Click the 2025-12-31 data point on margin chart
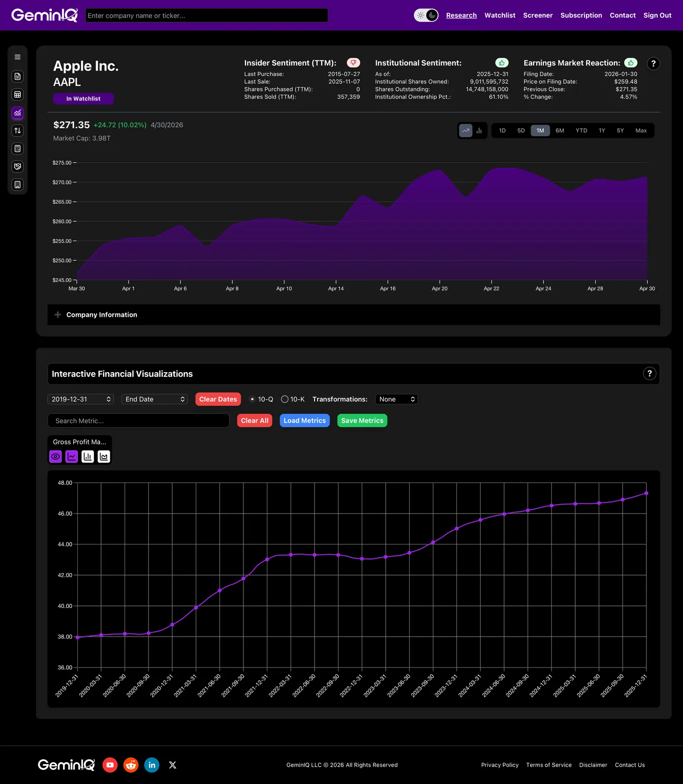The image size is (683, 784). coord(646,493)
